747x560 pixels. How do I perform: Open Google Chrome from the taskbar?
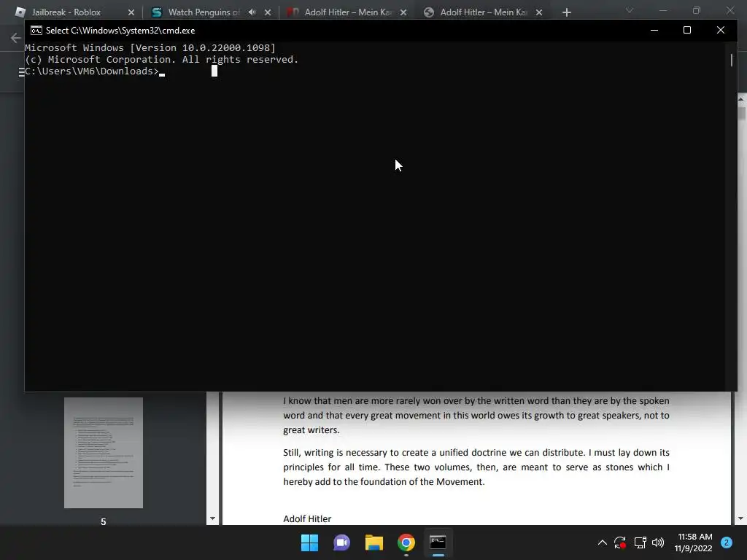click(x=406, y=542)
